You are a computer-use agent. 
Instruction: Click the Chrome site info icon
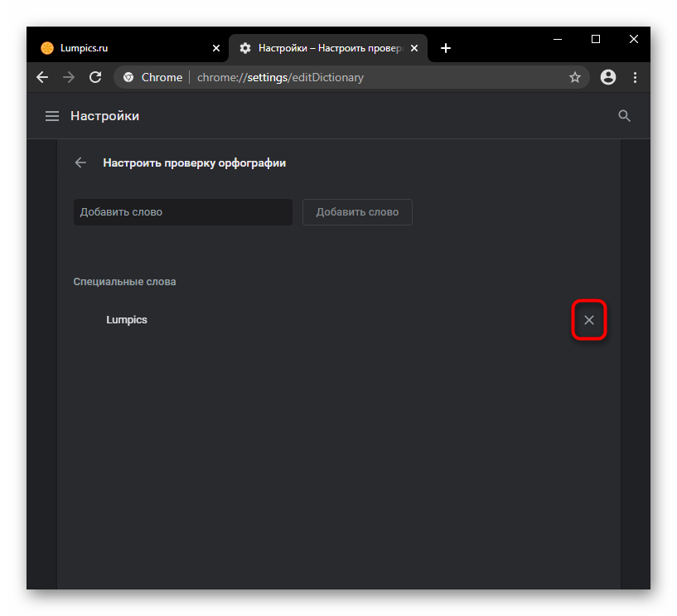point(128,77)
